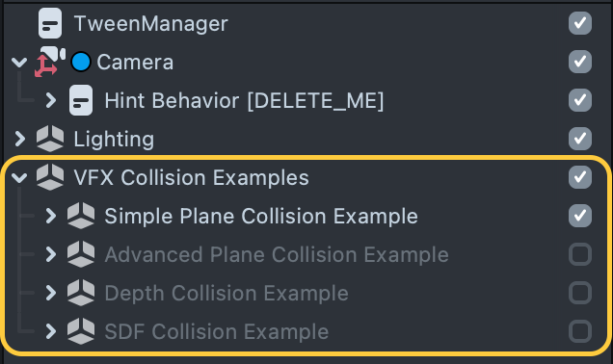The width and height of the screenshot is (613, 364).
Task: Select the Advanced Plane Collision Example label
Action: point(277,254)
